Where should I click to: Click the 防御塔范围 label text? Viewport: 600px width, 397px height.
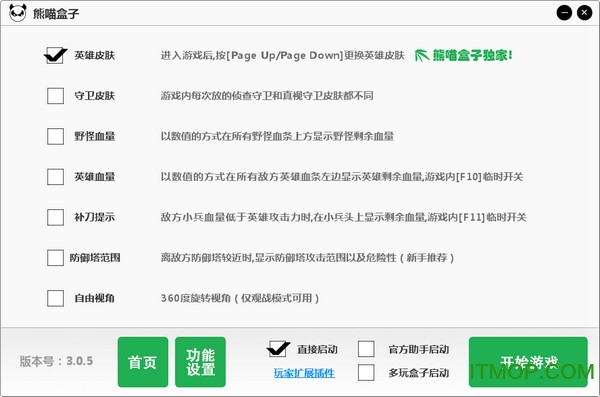(95, 258)
